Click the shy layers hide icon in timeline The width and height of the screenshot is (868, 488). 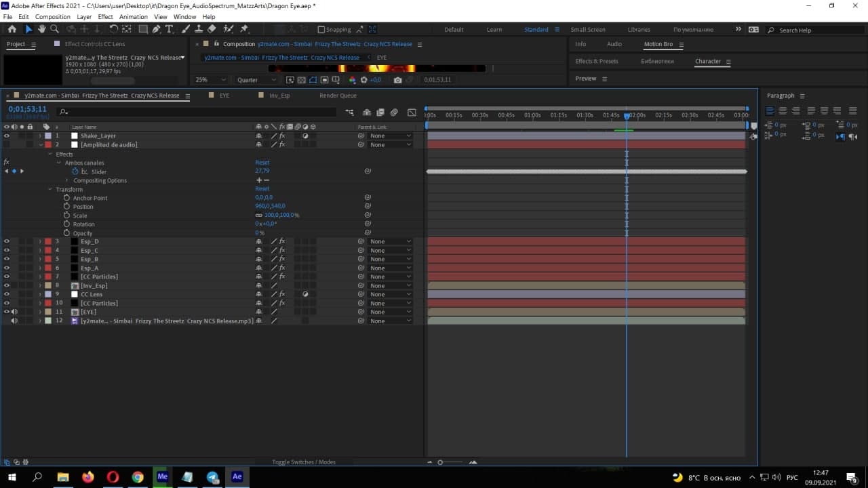coord(367,113)
